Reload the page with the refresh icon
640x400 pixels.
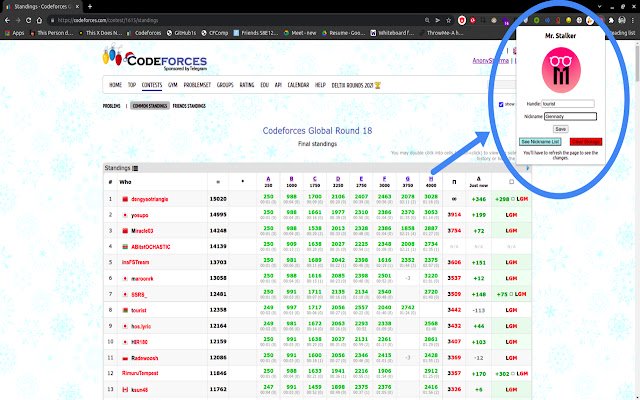click(28, 20)
